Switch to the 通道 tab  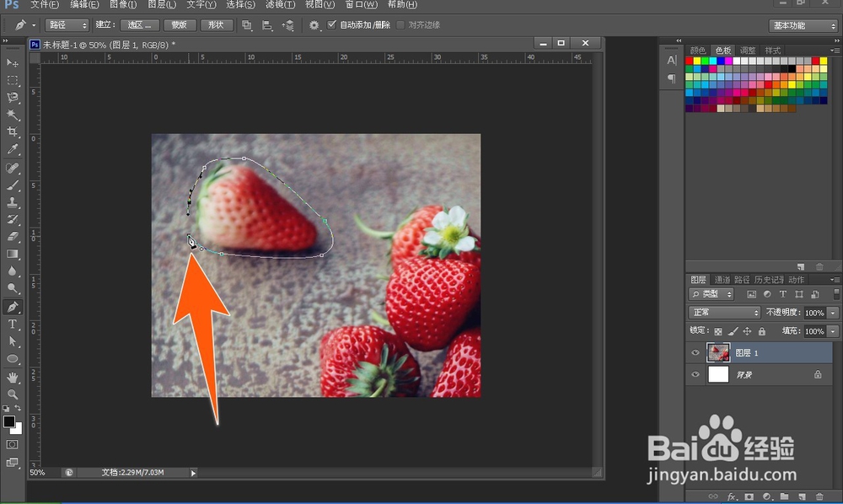722,280
